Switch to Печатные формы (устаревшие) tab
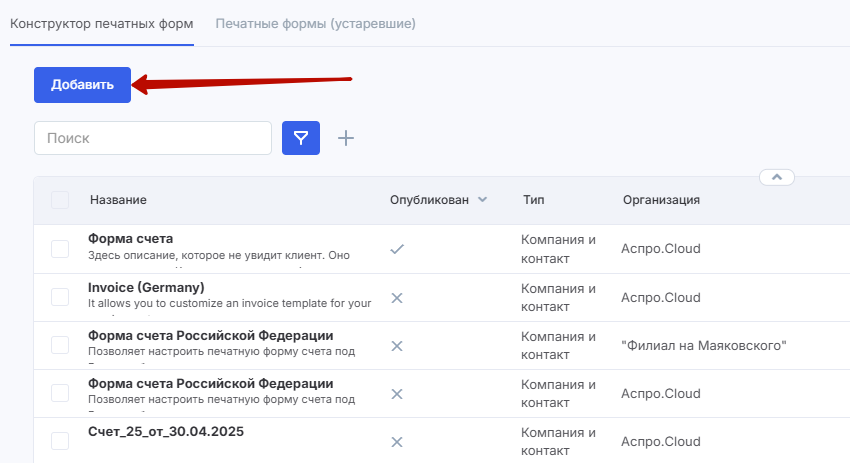The height and width of the screenshot is (463, 850). (315, 23)
